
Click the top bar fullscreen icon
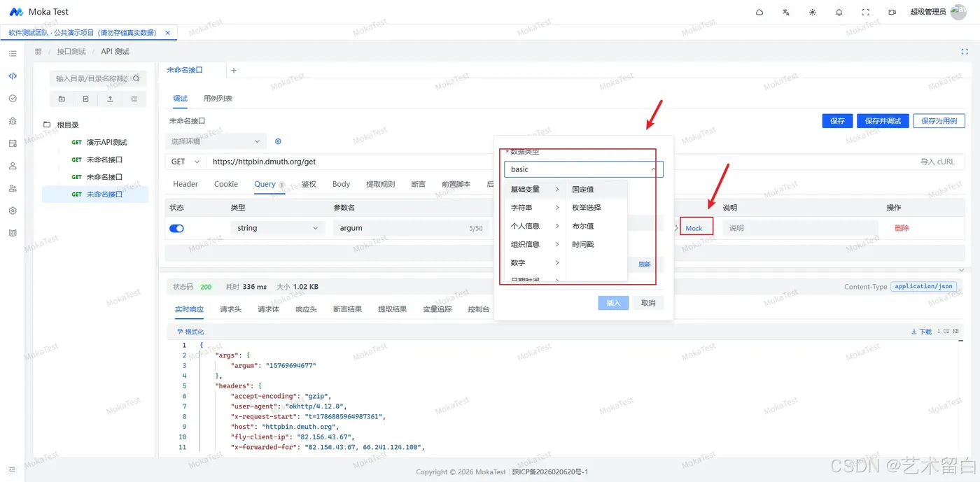tap(866, 12)
